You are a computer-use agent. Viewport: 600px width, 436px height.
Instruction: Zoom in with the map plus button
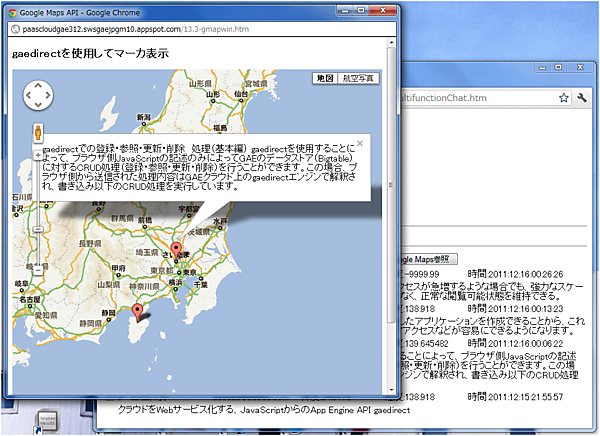tap(37, 155)
